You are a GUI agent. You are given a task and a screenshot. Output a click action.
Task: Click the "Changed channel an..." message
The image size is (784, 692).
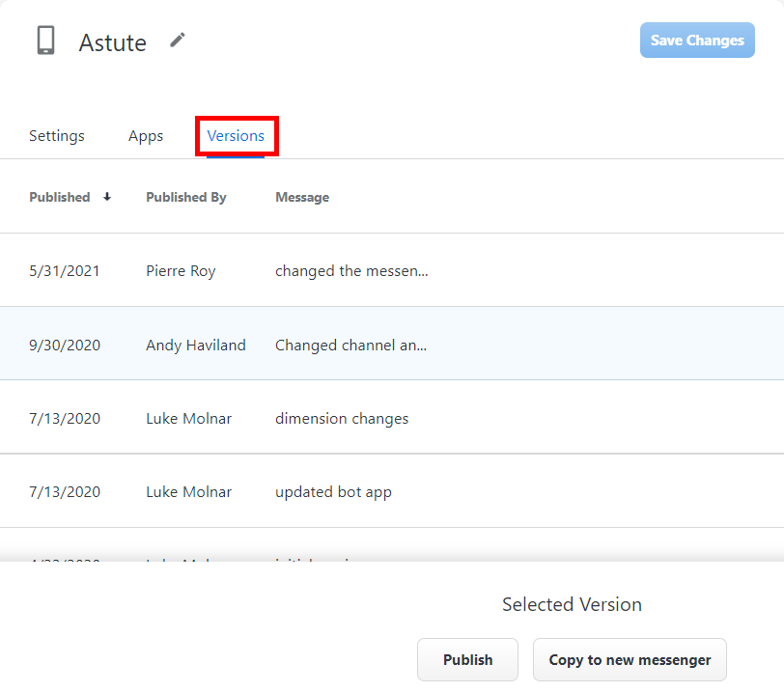point(351,345)
